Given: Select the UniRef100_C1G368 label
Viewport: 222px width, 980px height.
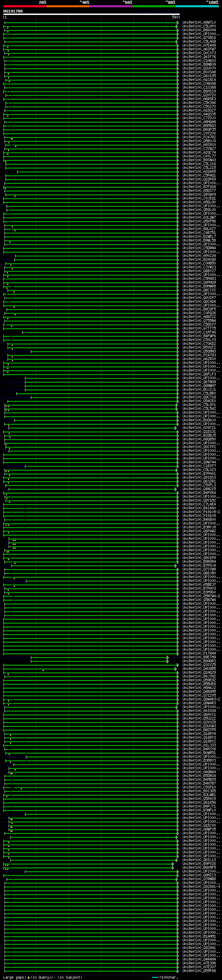Looking at the screenshot, I should 199,88.
